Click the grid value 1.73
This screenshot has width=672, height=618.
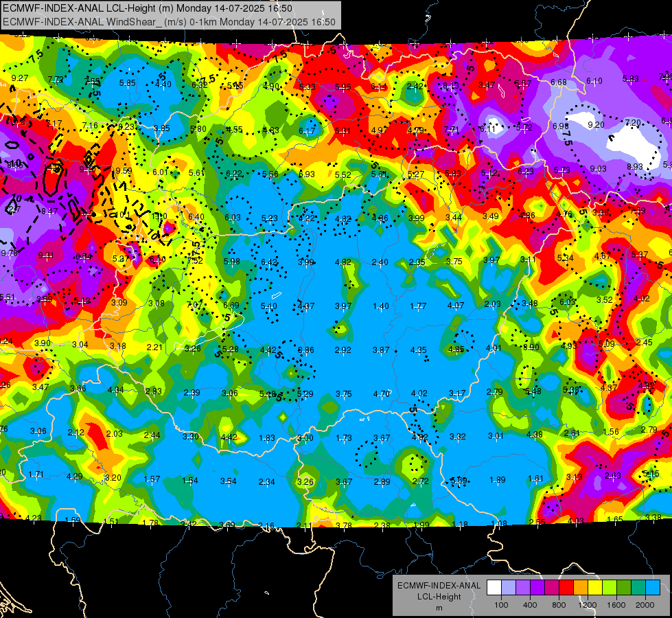pyautogui.click(x=344, y=438)
